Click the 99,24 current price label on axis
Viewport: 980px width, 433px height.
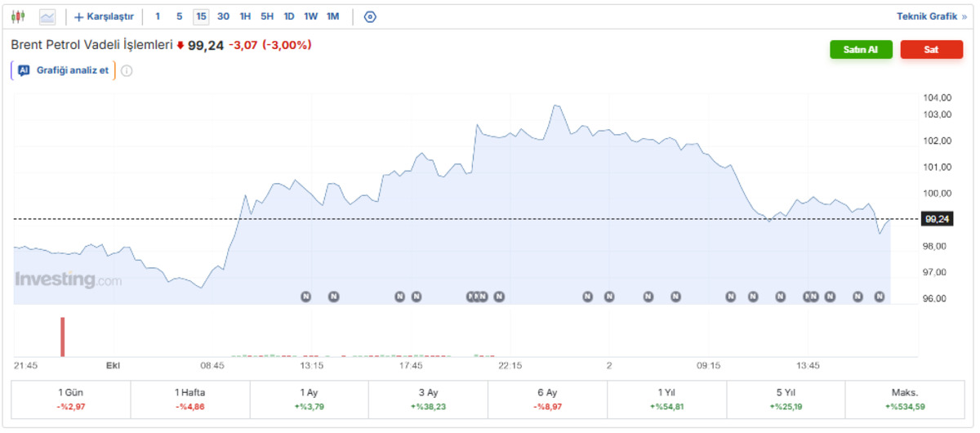click(937, 219)
